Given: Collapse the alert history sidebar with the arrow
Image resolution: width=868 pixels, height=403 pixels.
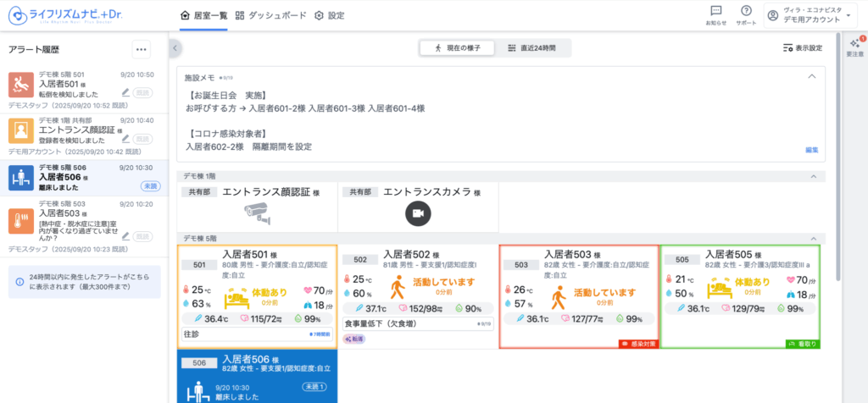Looking at the screenshot, I should (x=175, y=48).
